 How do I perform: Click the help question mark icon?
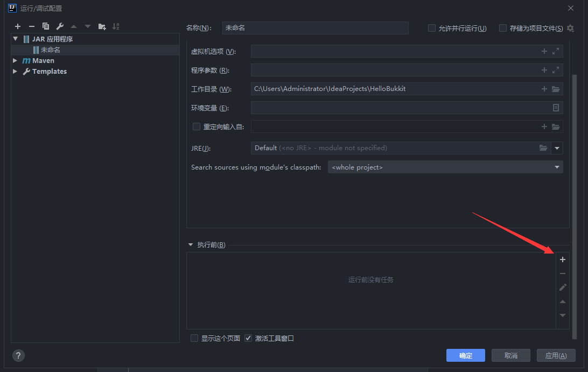18,355
